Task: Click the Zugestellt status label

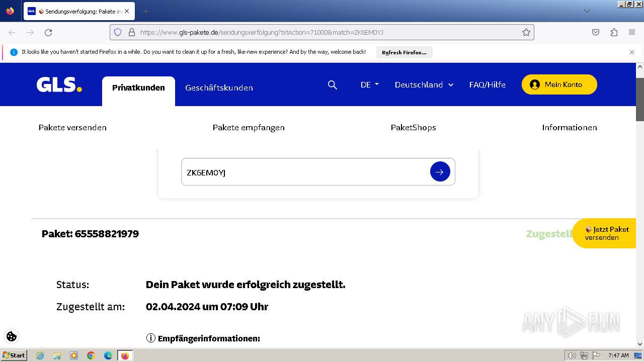Action: [x=549, y=234]
